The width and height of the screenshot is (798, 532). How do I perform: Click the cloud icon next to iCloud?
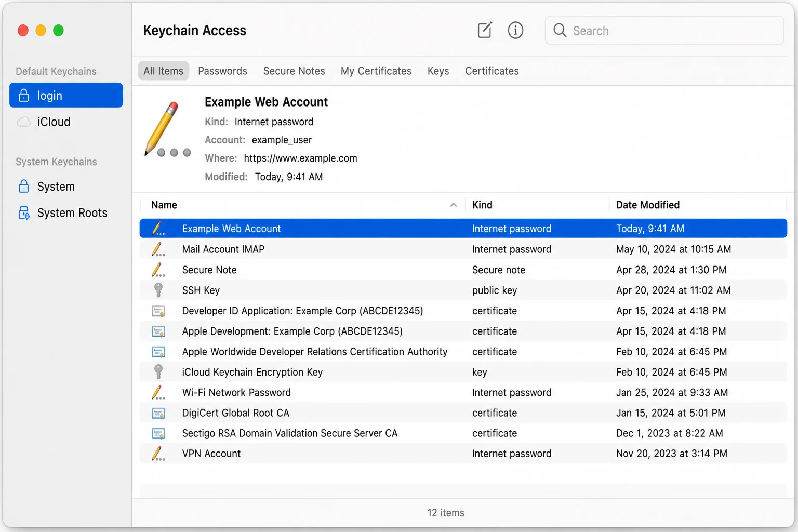[23, 122]
